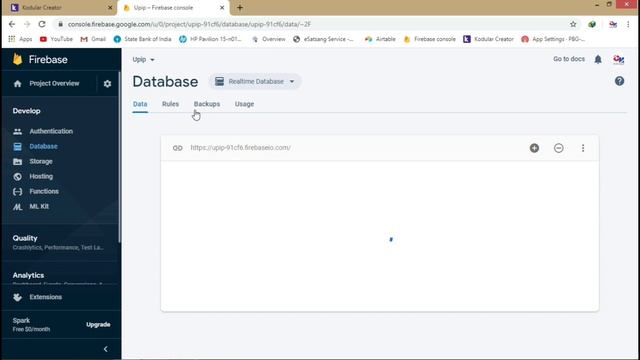Click the Upgrade plan button
The image size is (640, 360).
pos(98,325)
